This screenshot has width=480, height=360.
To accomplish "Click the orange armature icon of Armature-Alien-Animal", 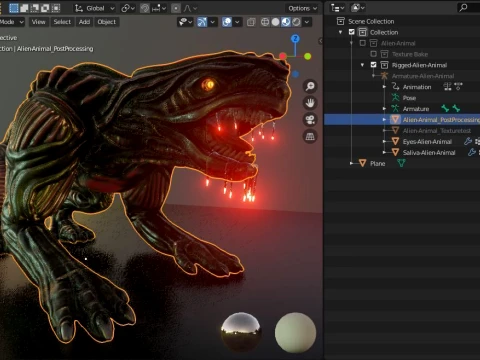I will pos(384,76).
